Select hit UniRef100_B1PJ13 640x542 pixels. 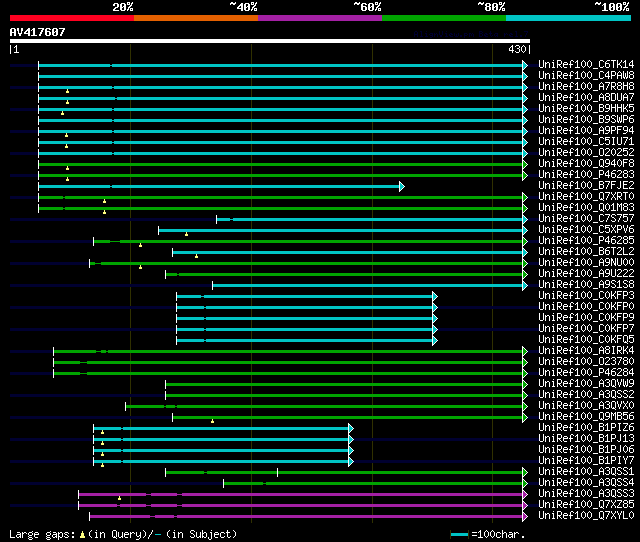tap(586, 439)
